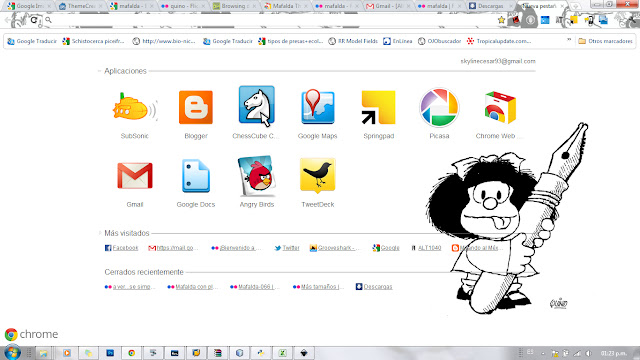Screen dimensions: 640x360
Task: Open Photoshop from the taskbar
Action: pyautogui.click(x=110, y=353)
